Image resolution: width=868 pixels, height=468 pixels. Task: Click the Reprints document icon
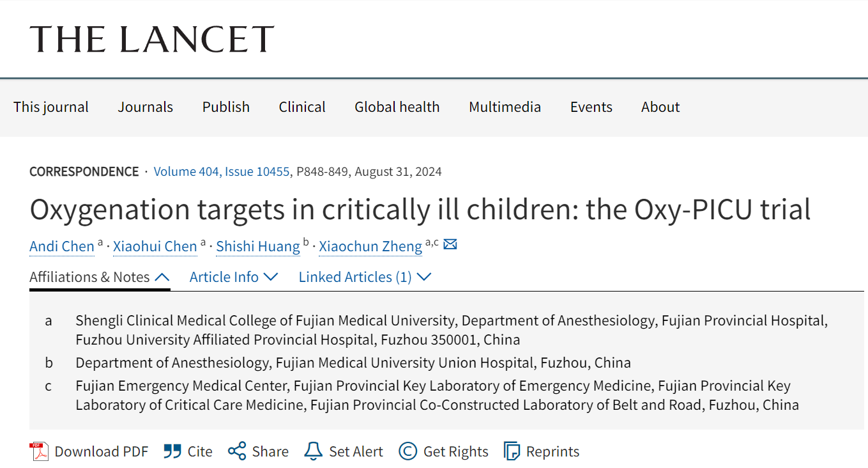coord(512,451)
